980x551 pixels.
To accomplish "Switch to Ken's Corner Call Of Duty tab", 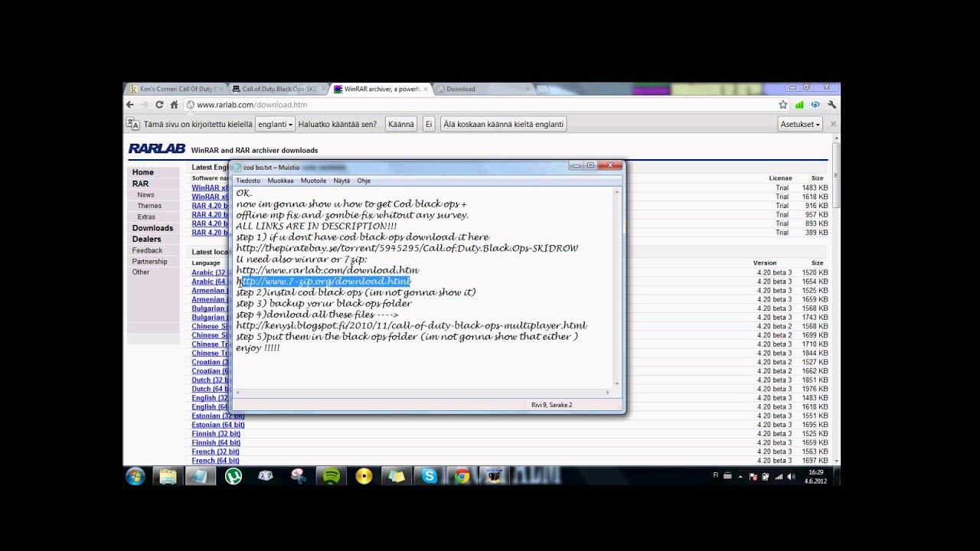I will [176, 89].
